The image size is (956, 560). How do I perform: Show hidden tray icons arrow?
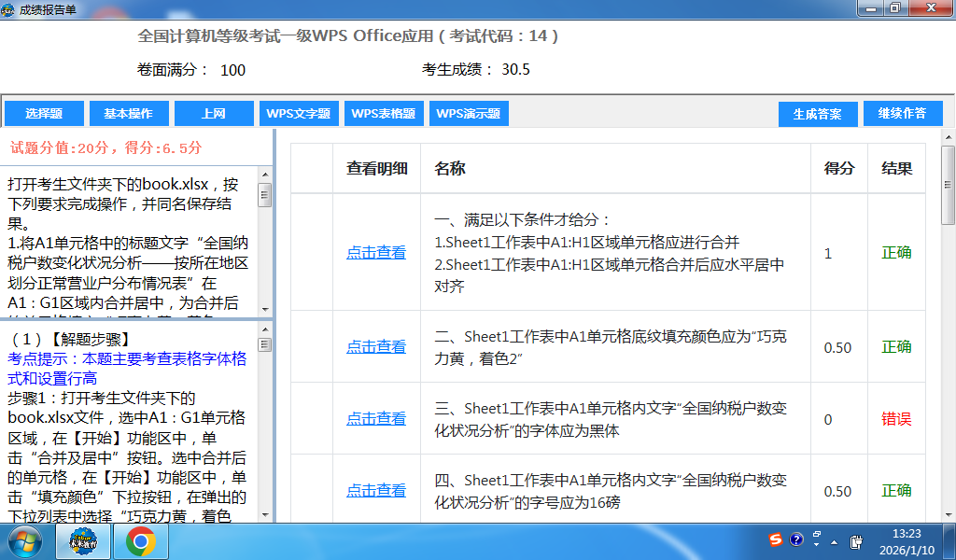834,542
